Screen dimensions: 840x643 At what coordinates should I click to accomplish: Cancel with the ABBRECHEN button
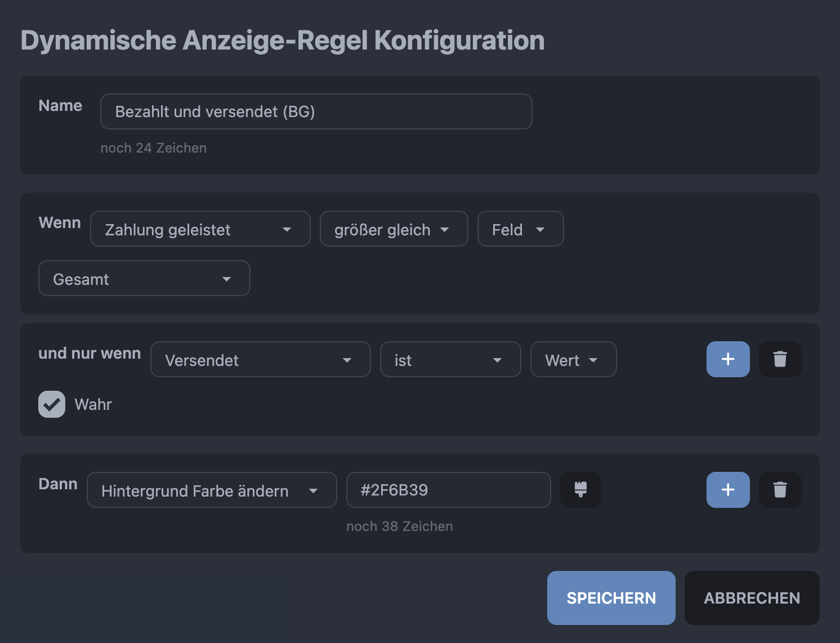point(752,598)
